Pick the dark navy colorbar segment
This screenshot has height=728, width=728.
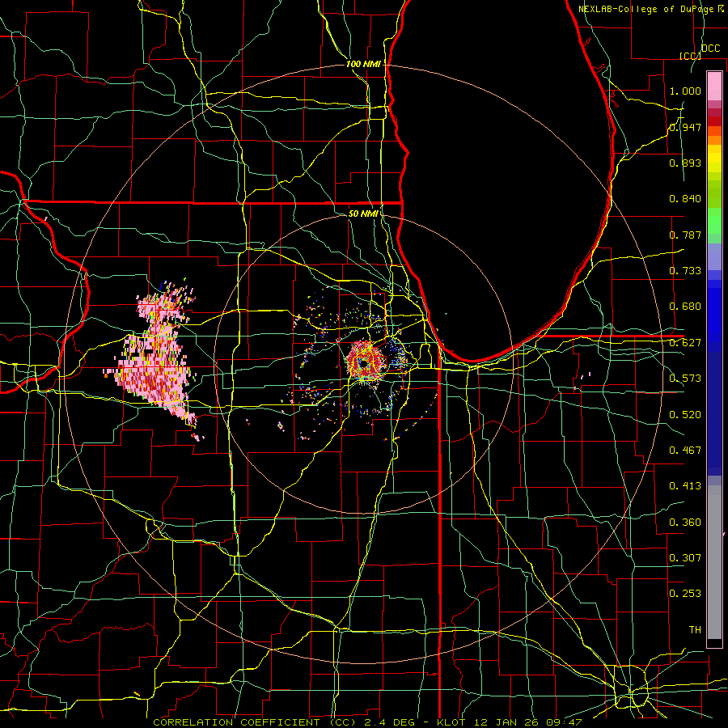tap(714, 413)
